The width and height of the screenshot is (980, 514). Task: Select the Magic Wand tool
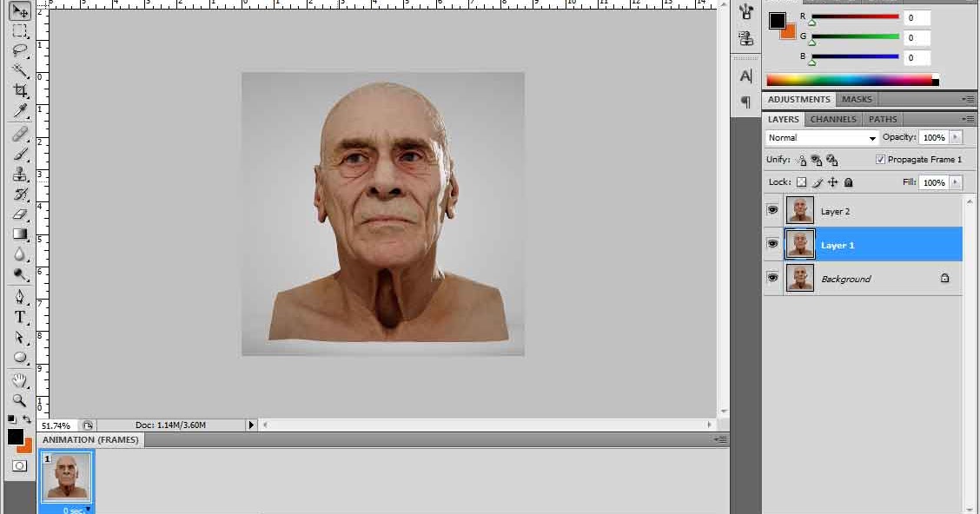[x=20, y=70]
